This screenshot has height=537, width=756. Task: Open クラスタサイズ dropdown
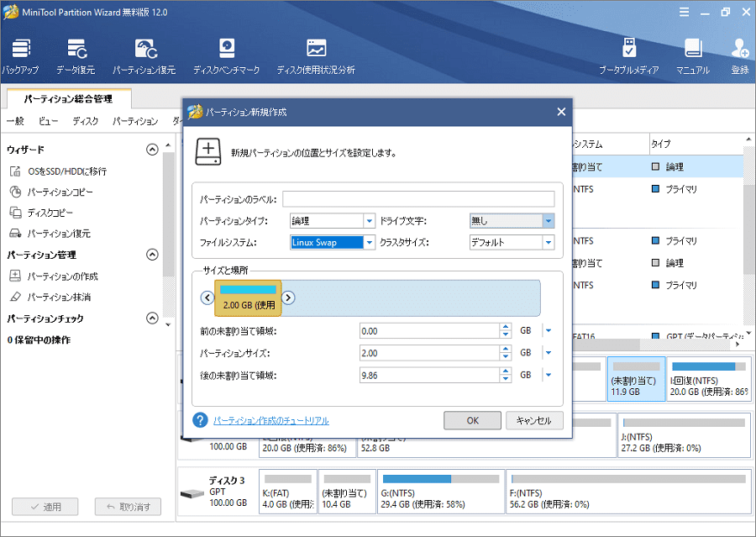tap(549, 242)
